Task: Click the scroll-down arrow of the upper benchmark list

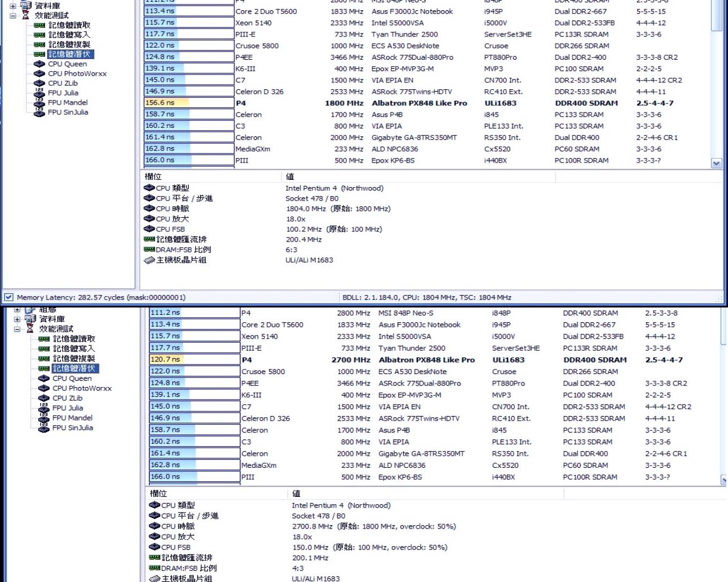Action: [716, 163]
